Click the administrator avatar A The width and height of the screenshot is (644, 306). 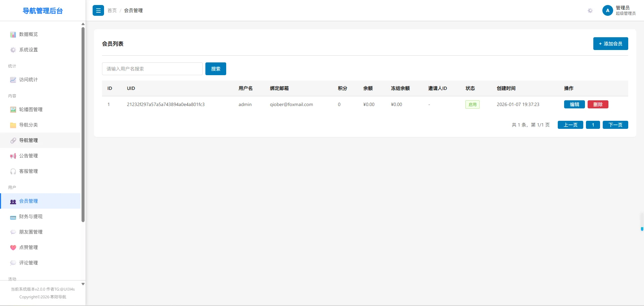tap(607, 10)
